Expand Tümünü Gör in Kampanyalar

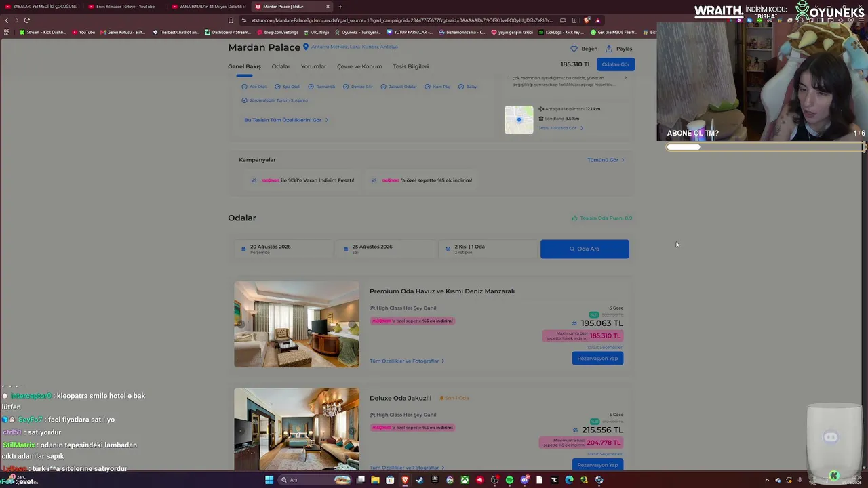pos(606,160)
